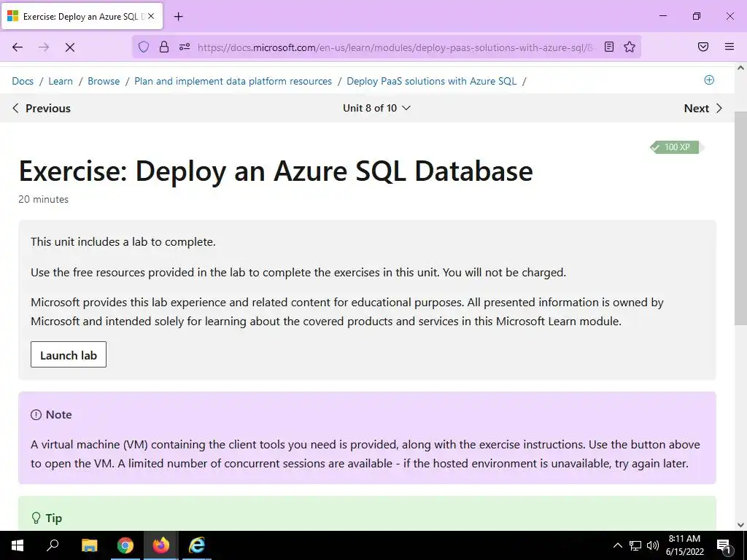Open the Docs breadcrumb link
The image size is (747, 560).
coord(23,81)
